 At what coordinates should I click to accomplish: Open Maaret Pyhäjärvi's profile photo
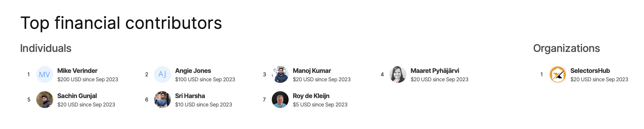click(398, 74)
